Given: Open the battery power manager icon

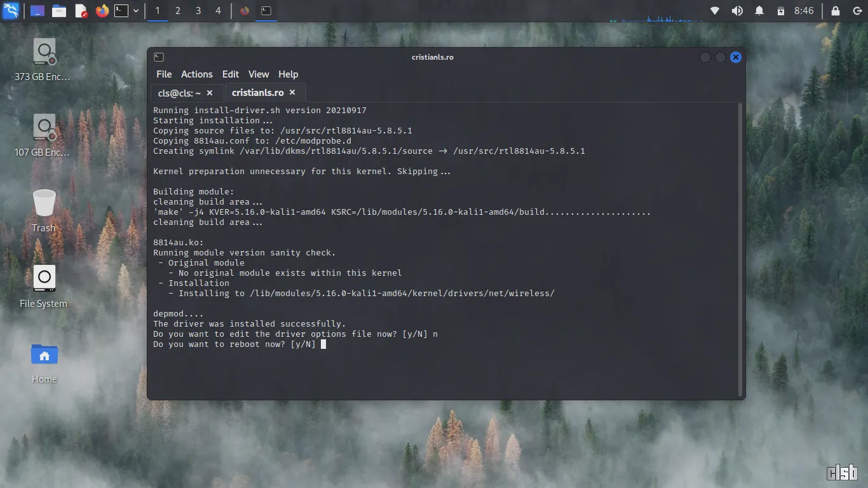Looking at the screenshot, I should [x=781, y=11].
